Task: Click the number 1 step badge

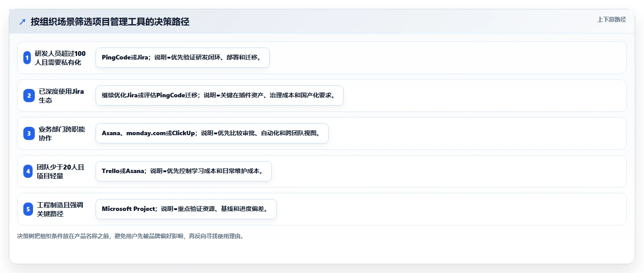Action: (x=27, y=58)
